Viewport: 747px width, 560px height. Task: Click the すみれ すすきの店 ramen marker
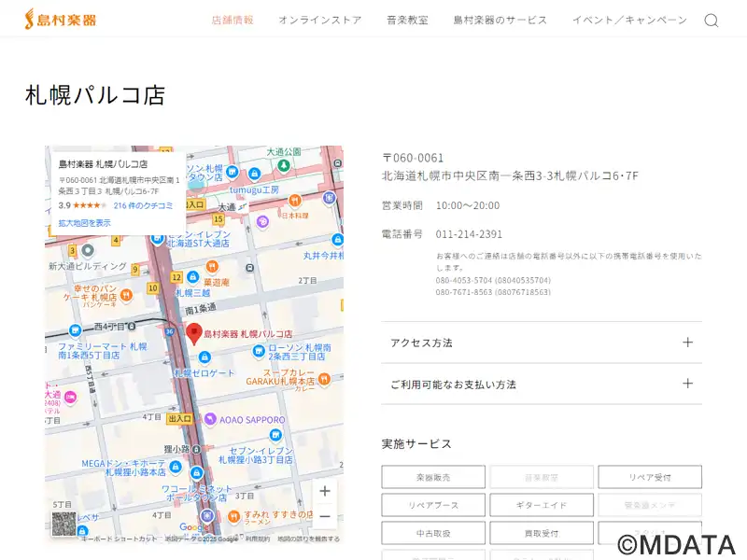233,516
